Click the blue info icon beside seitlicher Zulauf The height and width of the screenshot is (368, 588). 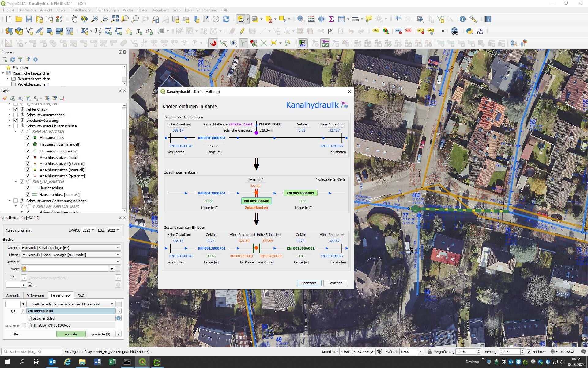(x=119, y=318)
